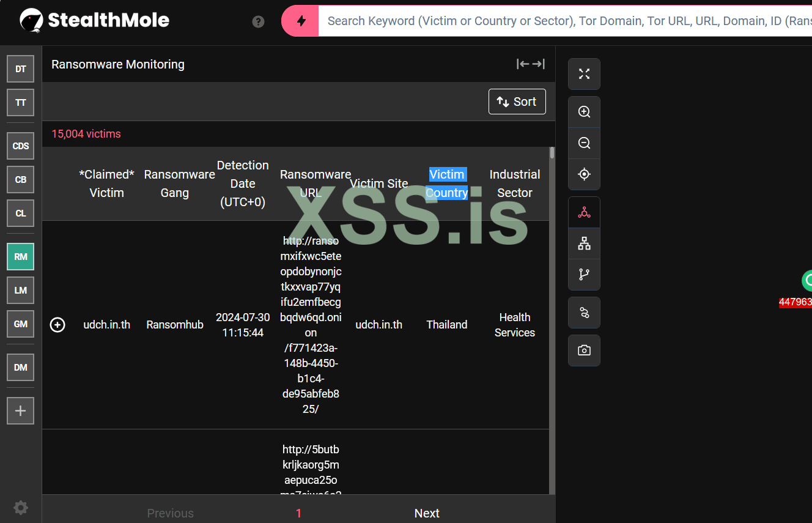Select page number 1
Screen dimensions: 812x523
click(298, 513)
